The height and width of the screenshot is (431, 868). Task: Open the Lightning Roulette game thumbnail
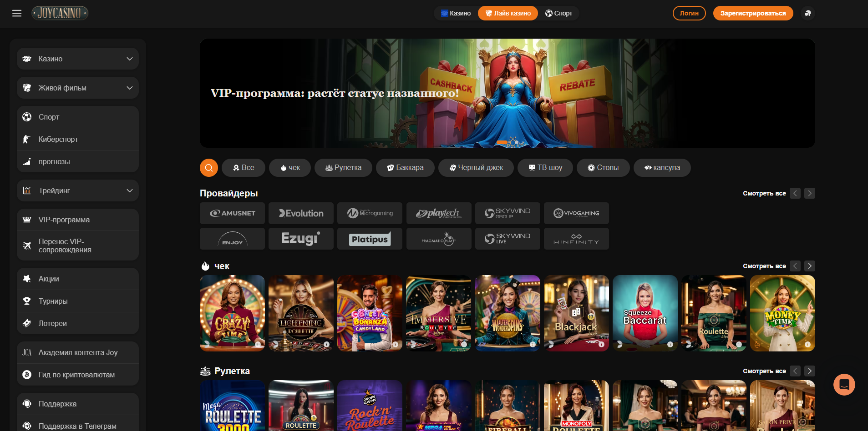coord(301,313)
